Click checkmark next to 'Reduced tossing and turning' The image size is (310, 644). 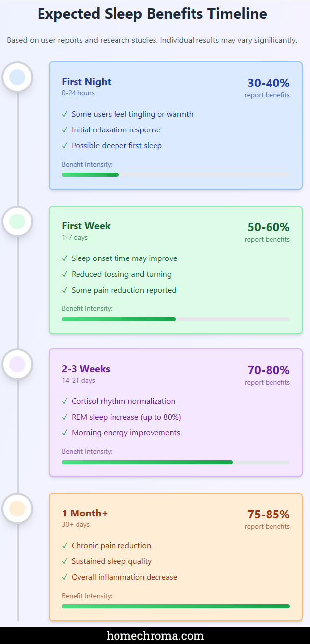65,274
